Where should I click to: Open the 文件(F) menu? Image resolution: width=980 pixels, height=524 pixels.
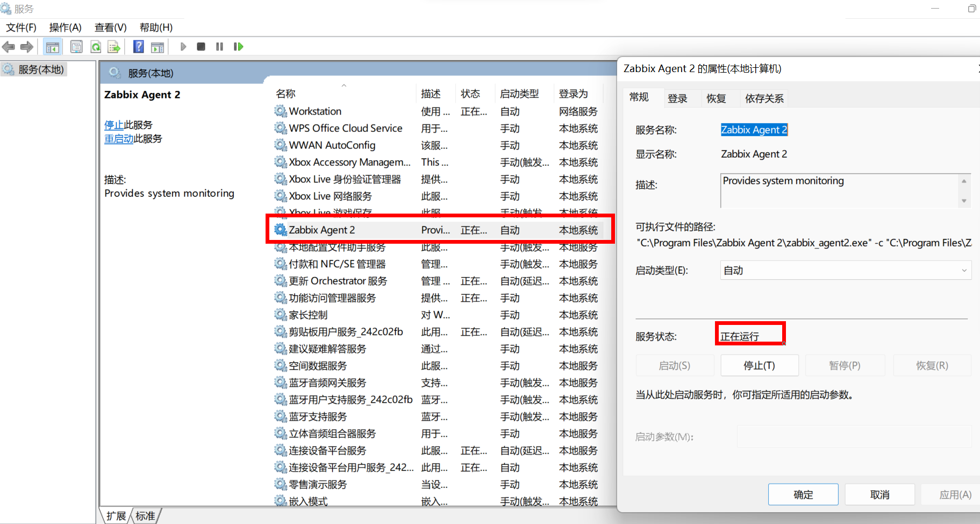tap(21, 27)
